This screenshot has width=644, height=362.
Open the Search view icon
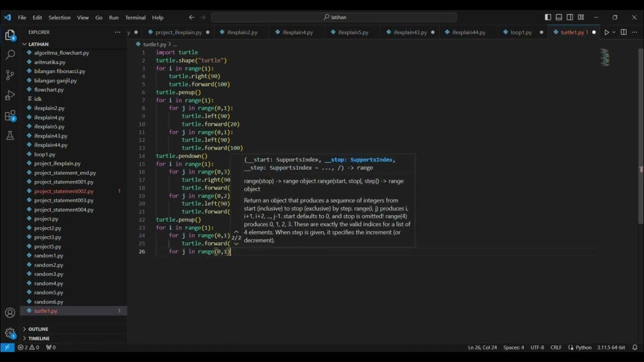(x=10, y=55)
